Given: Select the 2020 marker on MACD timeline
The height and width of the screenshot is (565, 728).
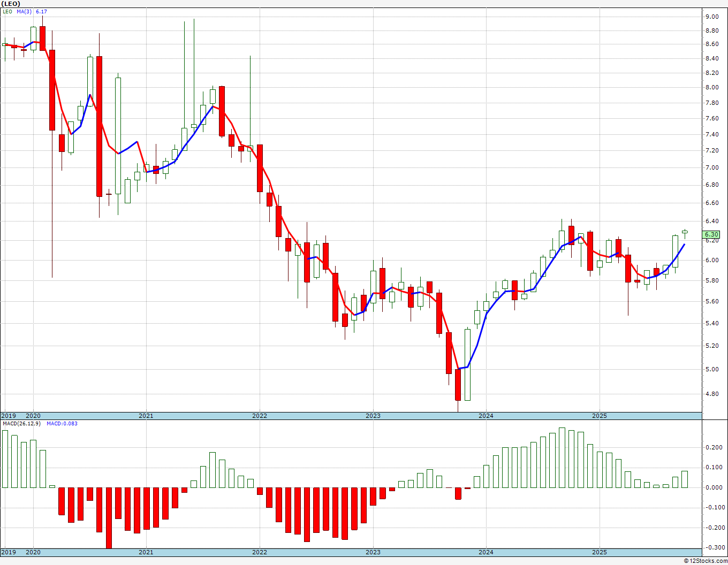Looking at the screenshot, I should (x=33, y=552).
